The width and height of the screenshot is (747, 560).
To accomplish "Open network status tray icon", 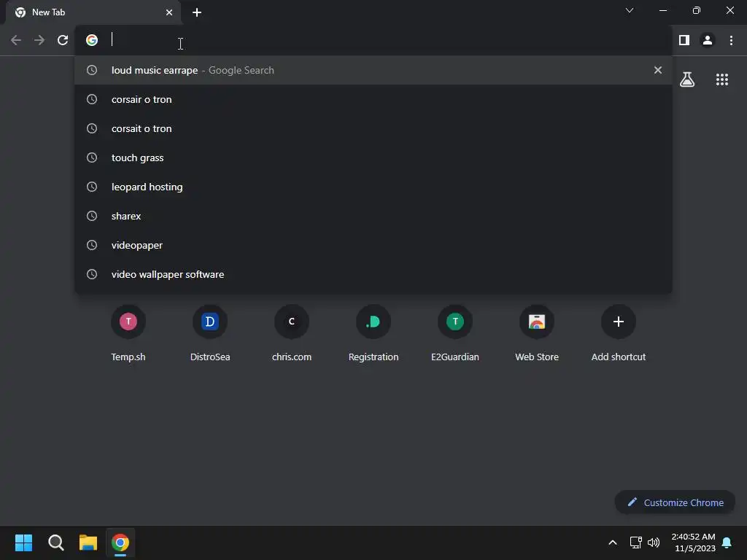I will point(635,542).
